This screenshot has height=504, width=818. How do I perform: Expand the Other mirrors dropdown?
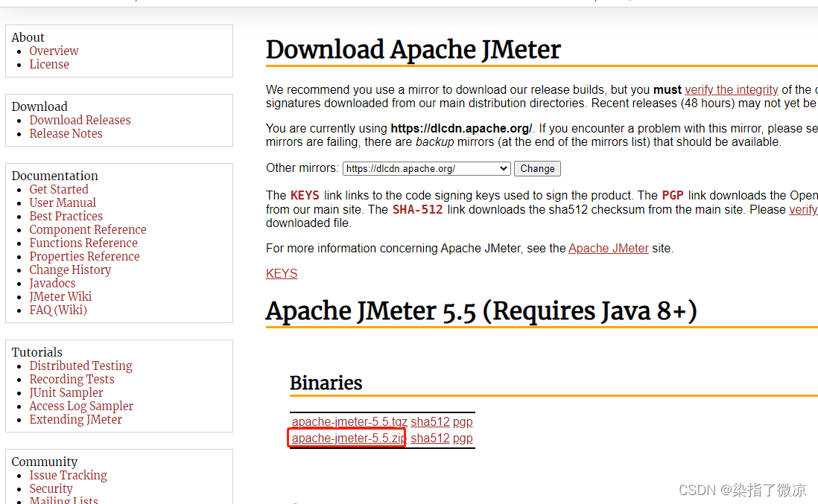pyautogui.click(x=426, y=169)
